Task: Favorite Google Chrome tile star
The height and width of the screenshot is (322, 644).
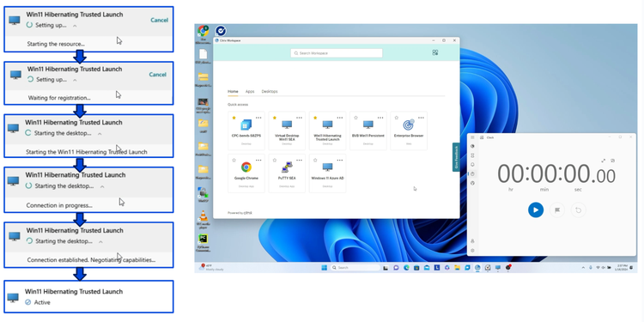Action: 234,161
